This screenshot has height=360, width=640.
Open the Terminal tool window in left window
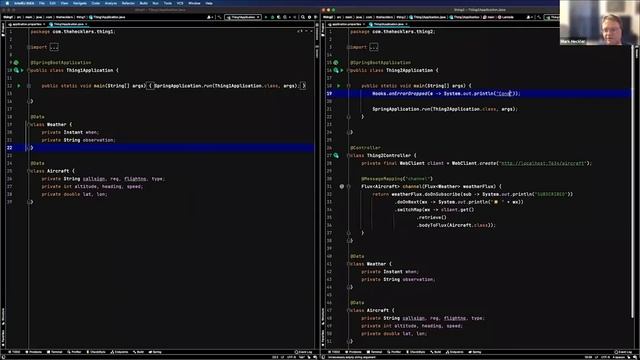pos(55,352)
